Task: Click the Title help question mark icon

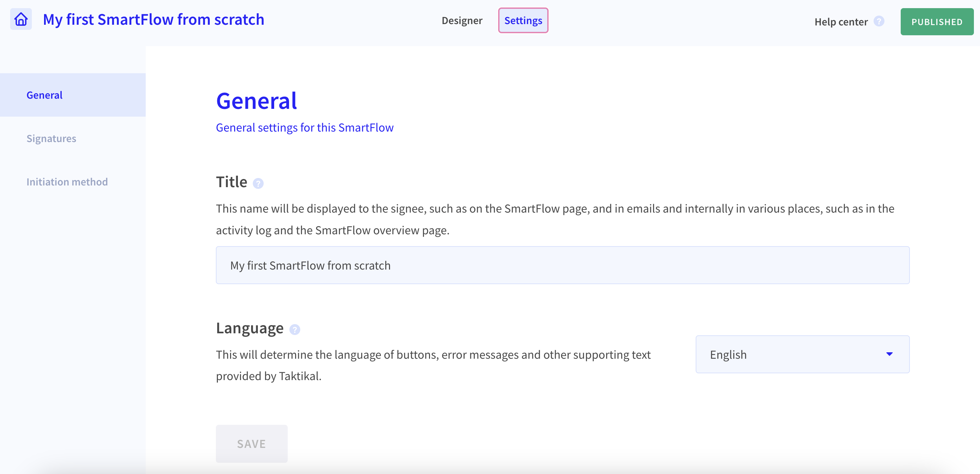Action: 258,183
